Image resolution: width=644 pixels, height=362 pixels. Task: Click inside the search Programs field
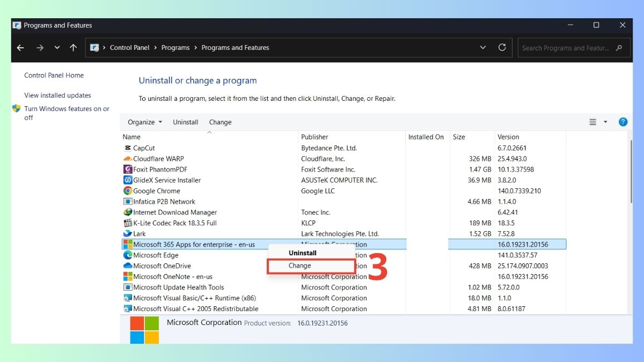(x=569, y=48)
